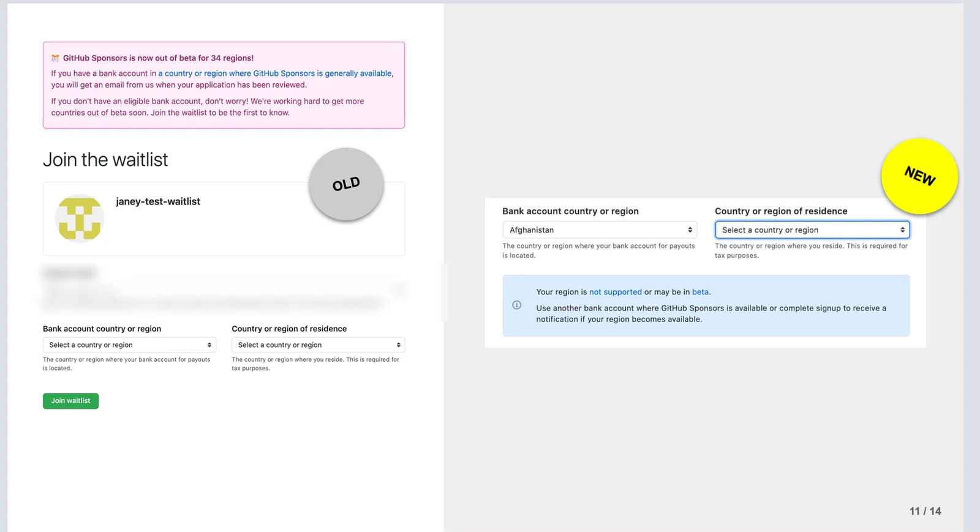Viewport: 980px width, 532px height.
Task: Expand the focused Country of residence dropdown in the new form
Action: (812, 230)
